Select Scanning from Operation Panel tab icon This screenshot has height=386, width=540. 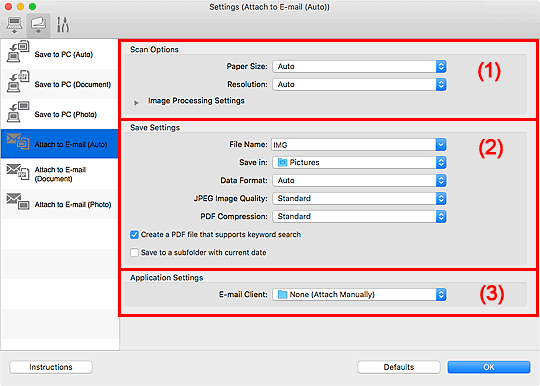coord(38,25)
